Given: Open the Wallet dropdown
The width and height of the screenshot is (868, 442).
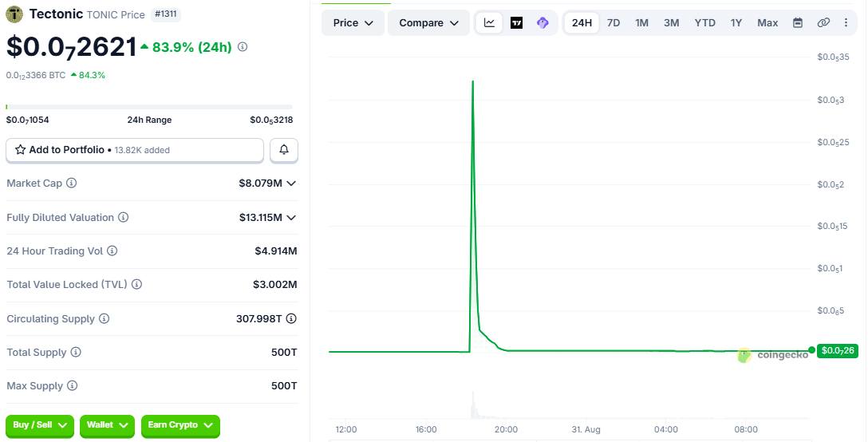Looking at the screenshot, I should tap(108, 425).
